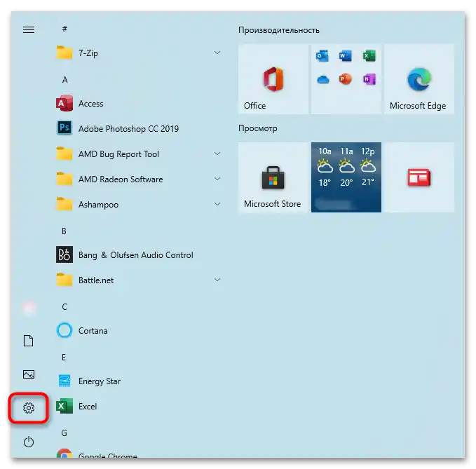Expand the hamburger menu at top
The width and height of the screenshot is (476, 469).
[29, 29]
